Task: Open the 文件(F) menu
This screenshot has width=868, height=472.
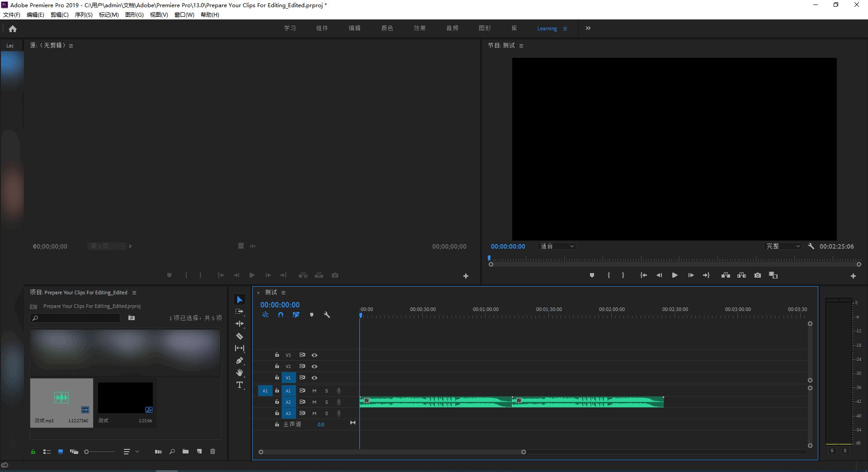Action: pos(12,15)
